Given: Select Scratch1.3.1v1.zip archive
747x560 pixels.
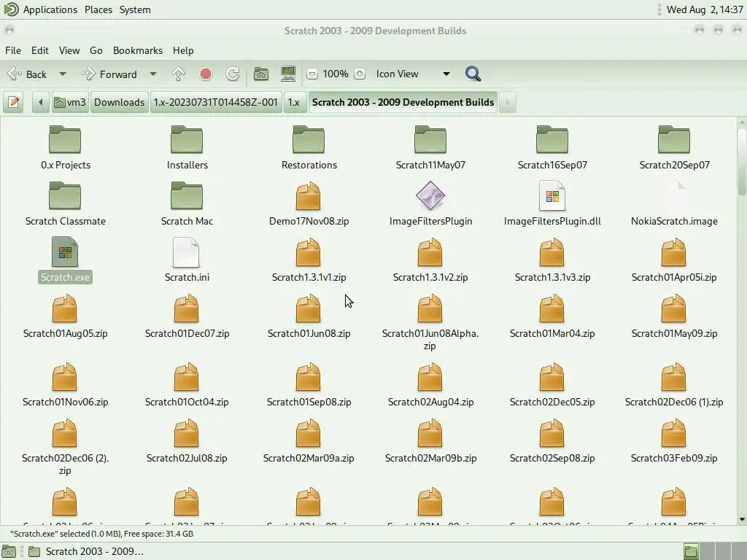Looking at the screenshot, I should [309, 260].
